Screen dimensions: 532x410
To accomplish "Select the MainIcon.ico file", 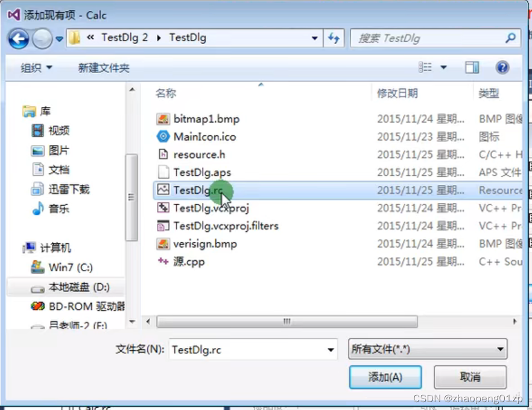I will [204, 136].
